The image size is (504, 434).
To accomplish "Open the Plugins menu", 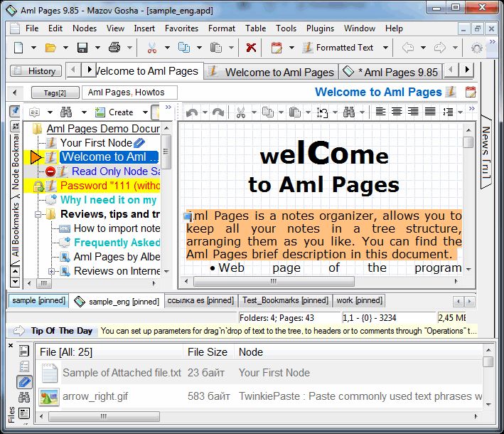I will click(x=320, y=28).
